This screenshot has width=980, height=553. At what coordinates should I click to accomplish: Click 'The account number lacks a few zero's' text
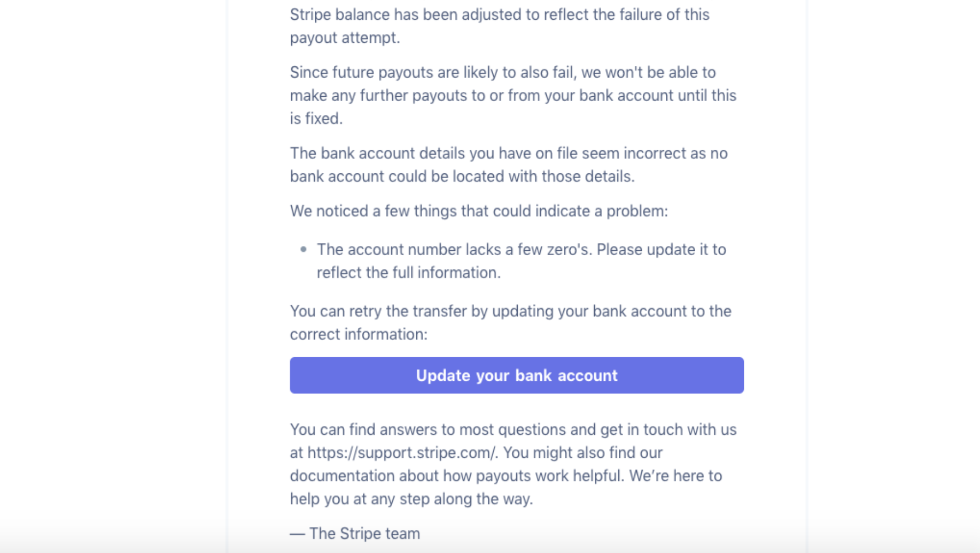pyautogui.click(x=454, y=250)
